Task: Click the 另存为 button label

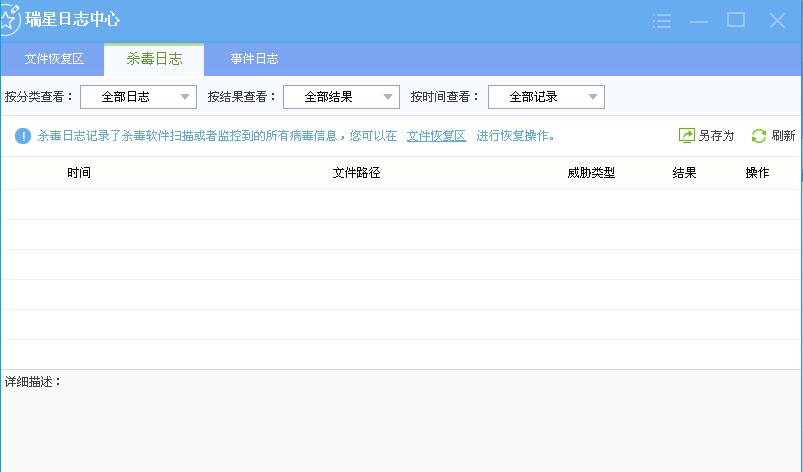Action: tap(716, 136)
